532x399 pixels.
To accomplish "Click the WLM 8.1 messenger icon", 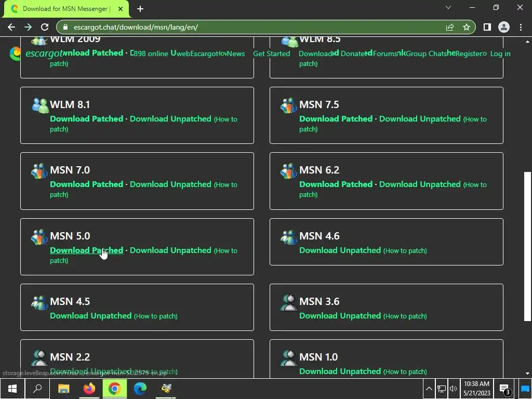I will point(40,105).
